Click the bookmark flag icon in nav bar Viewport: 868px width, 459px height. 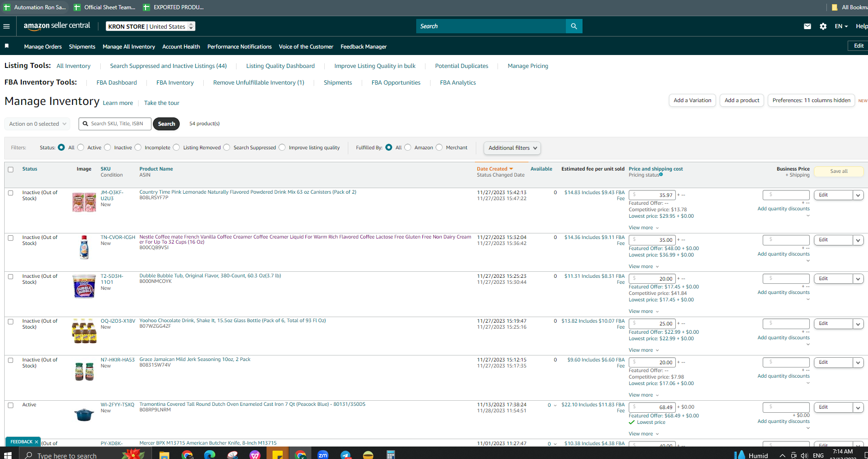(x=7, y=46)
